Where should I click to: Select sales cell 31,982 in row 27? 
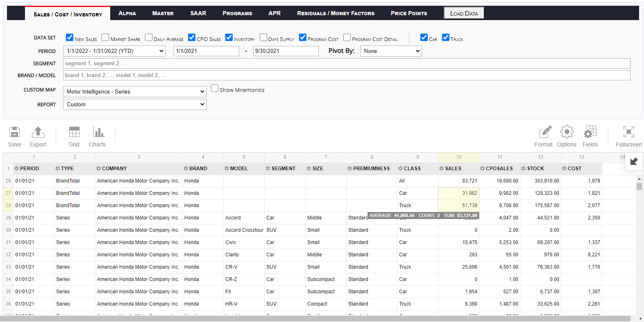[x=458, y=193]
